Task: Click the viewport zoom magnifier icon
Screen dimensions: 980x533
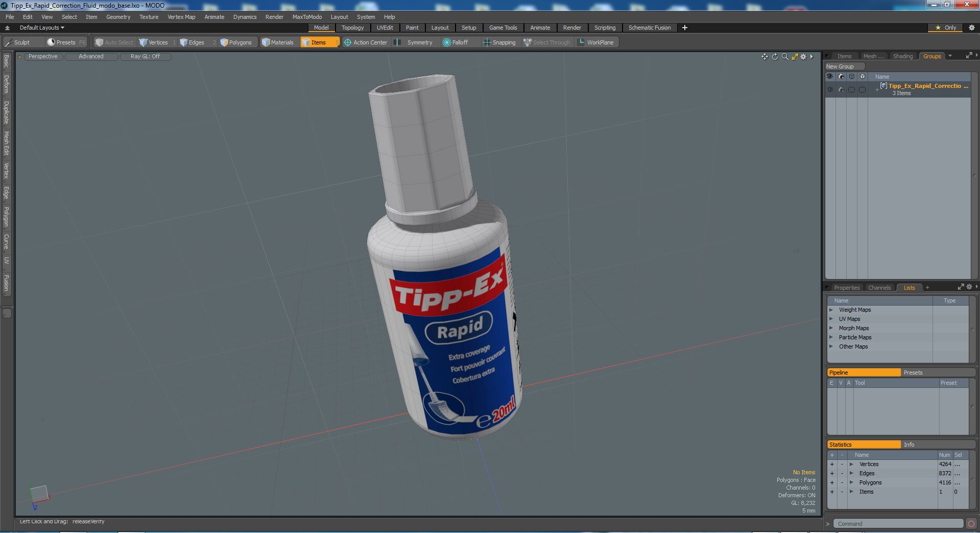Action: [785, 57]
